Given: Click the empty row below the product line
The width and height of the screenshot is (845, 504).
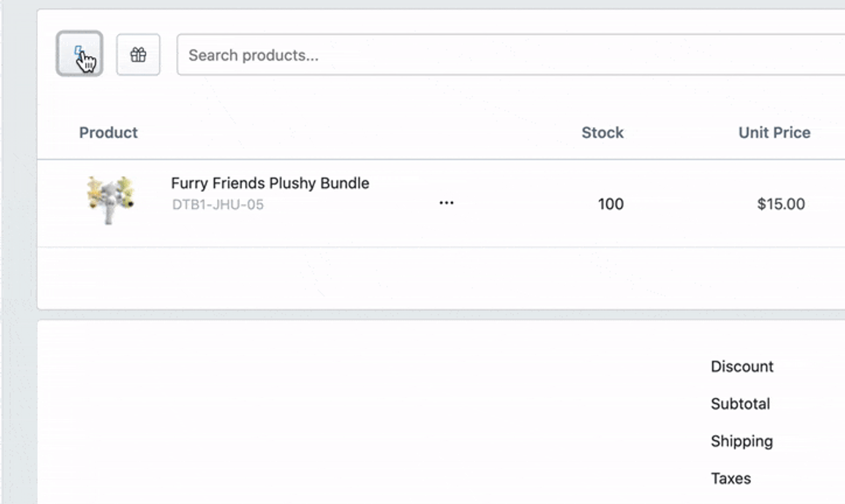Looking at the screenshot, I should (422, 278).
